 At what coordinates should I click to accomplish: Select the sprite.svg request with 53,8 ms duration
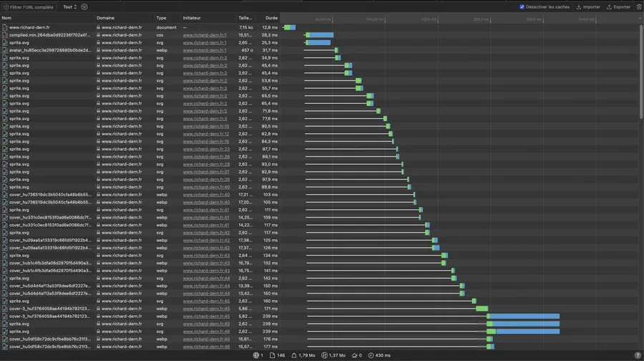19,81
